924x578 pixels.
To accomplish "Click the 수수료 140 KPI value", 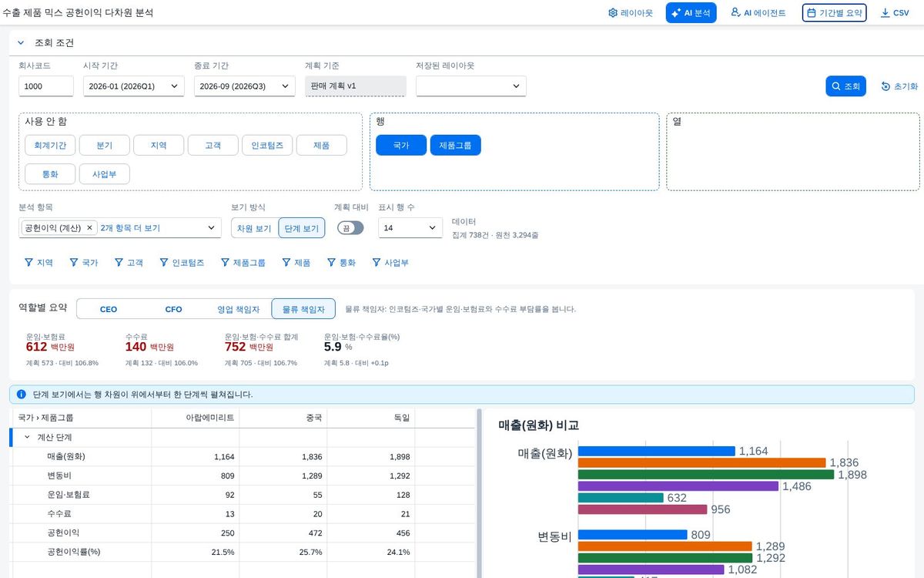I will coord(136,348).
